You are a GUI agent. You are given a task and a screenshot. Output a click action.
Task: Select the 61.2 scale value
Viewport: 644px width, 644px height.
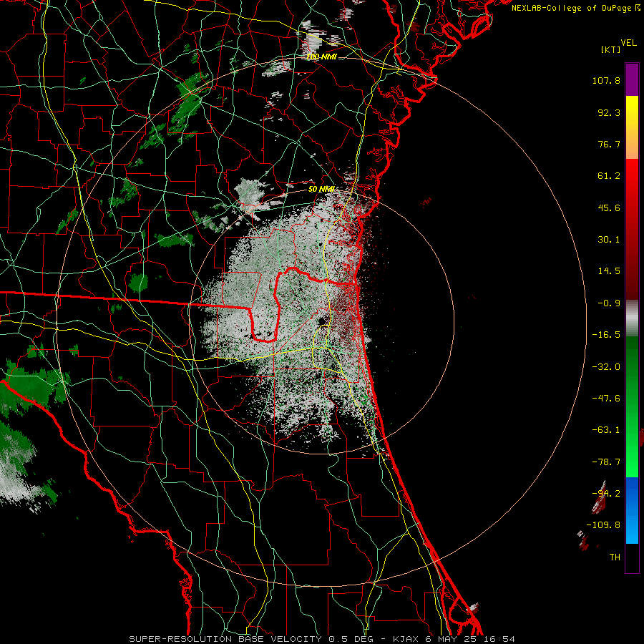pyautogui.click(x=609, y=176)
